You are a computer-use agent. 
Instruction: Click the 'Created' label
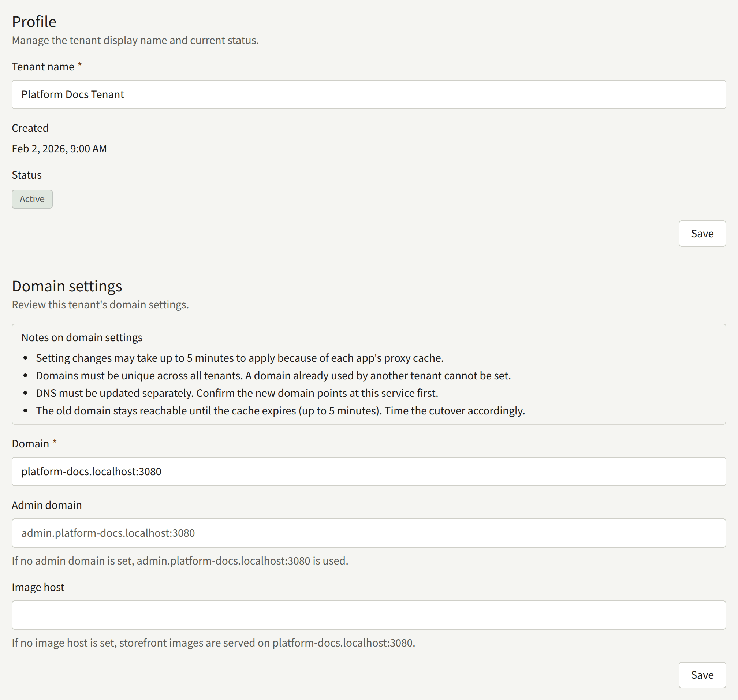pyautogui.click(x=30, y=128)
